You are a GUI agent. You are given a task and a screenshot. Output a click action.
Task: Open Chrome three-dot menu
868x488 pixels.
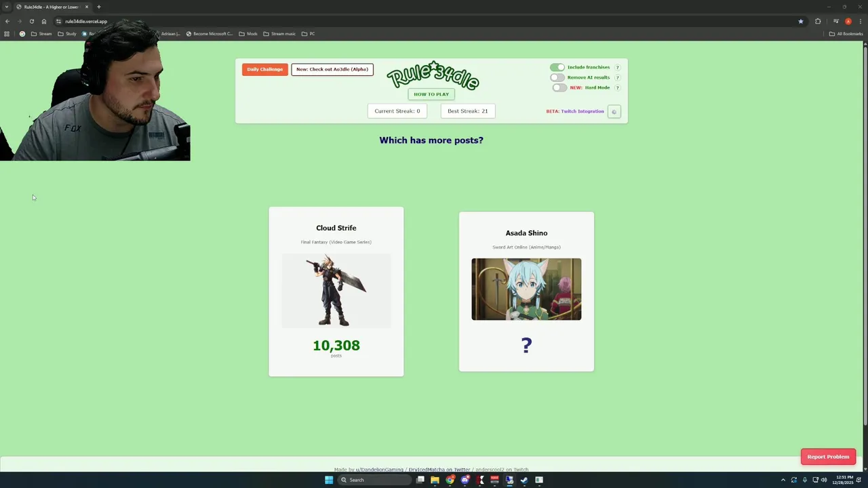click(x=860, y=21)
